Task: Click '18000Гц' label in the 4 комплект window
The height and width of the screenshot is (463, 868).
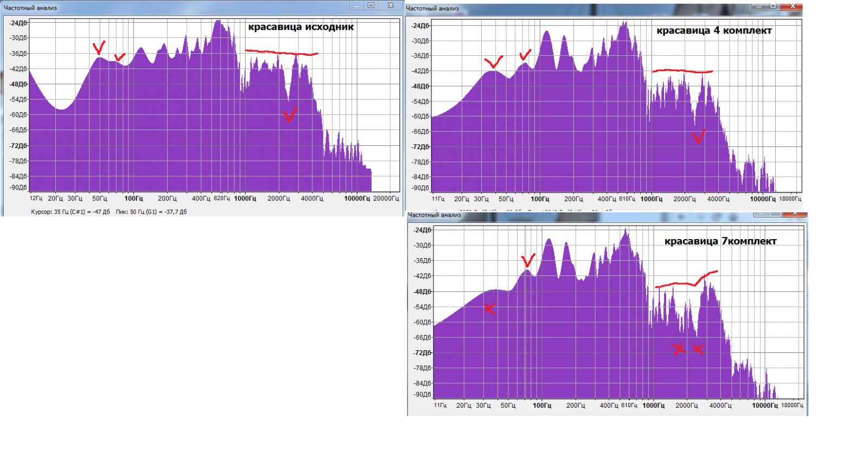Action: 790,199
